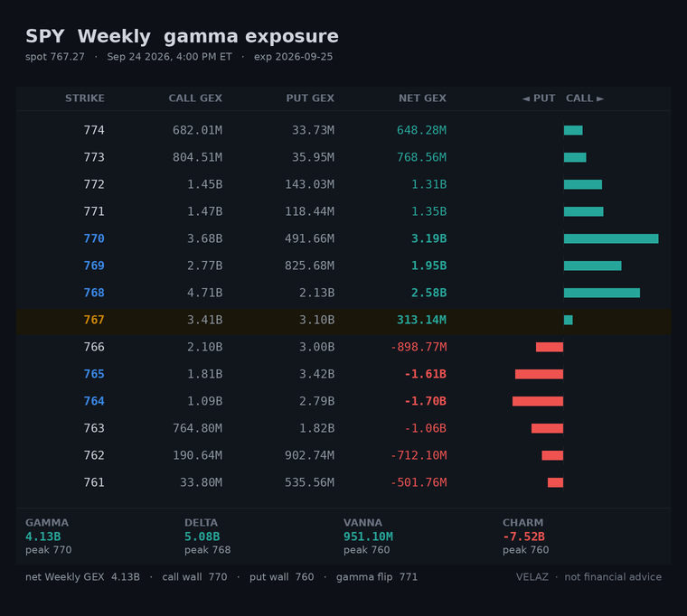
Task: Select the spot strike 767
Action: coord(94,320)
